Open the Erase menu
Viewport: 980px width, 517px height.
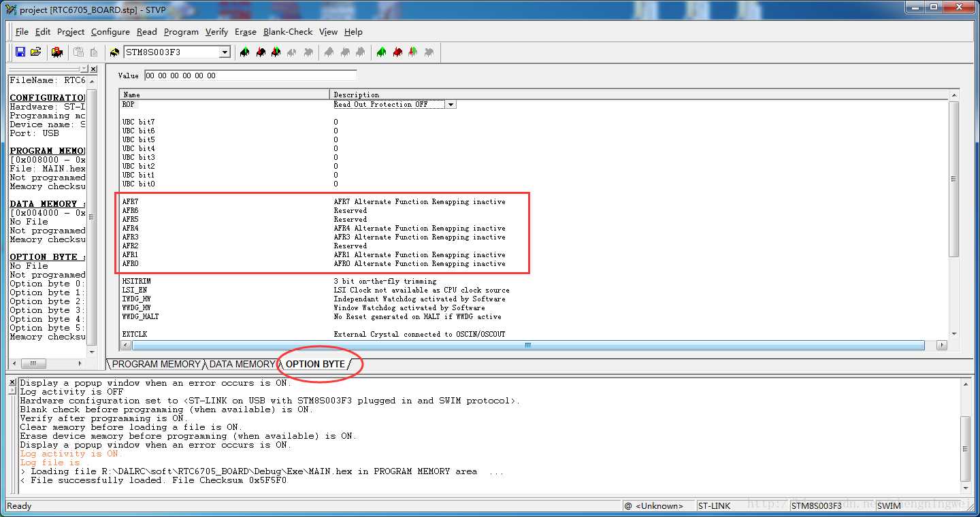click(x=246, y=32)
